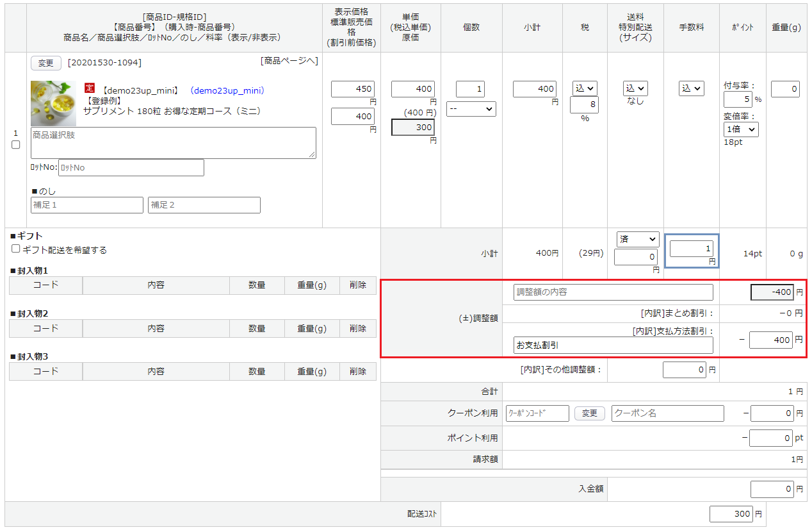Click the 商品選択肢 text area
The width and height of the screenshot is (812, 532).
click(x=174, y=142)
